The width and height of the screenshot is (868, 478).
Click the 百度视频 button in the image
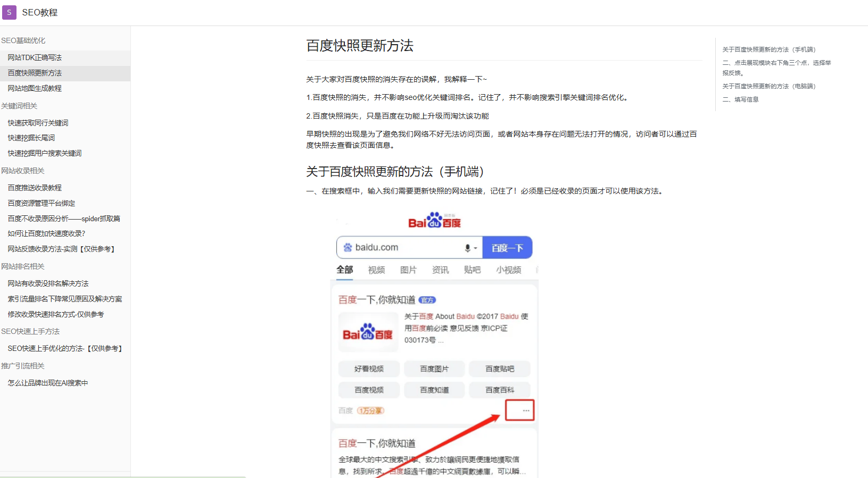[x=369, y=390]
